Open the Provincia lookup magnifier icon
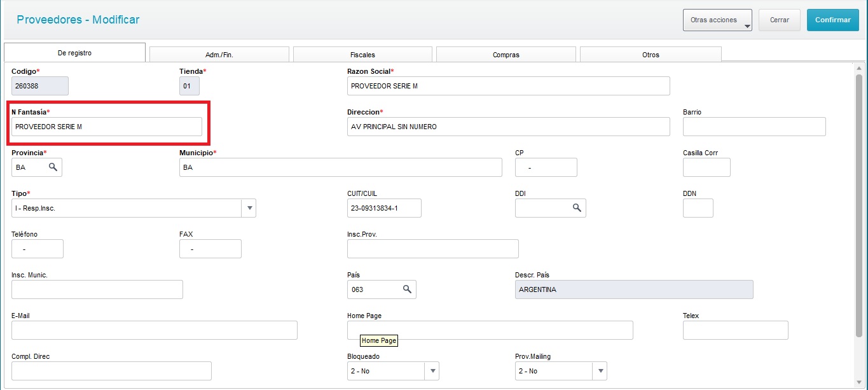Viewport: 868px width, 390px height. [x=53, y=167]
